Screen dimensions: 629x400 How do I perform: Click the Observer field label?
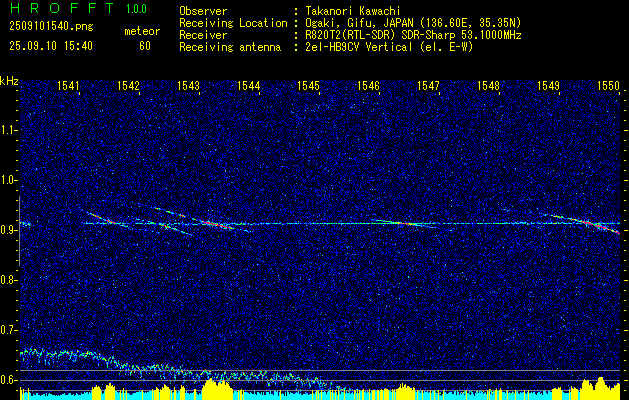(203, 11)
